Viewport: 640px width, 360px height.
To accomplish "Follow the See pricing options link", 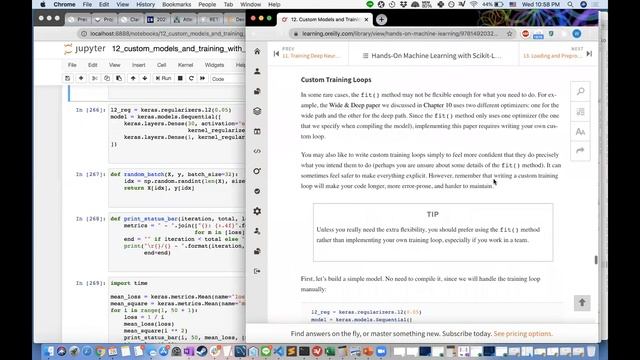I will [x=523, y=333].
